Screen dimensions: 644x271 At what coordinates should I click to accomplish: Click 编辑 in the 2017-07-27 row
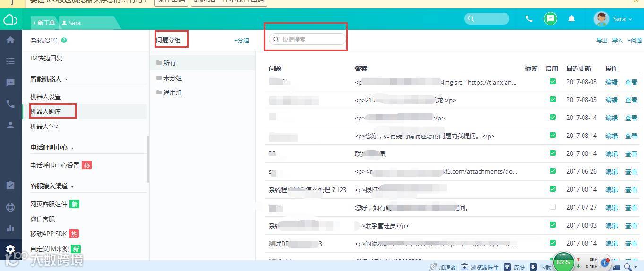[x=611, y=208]
